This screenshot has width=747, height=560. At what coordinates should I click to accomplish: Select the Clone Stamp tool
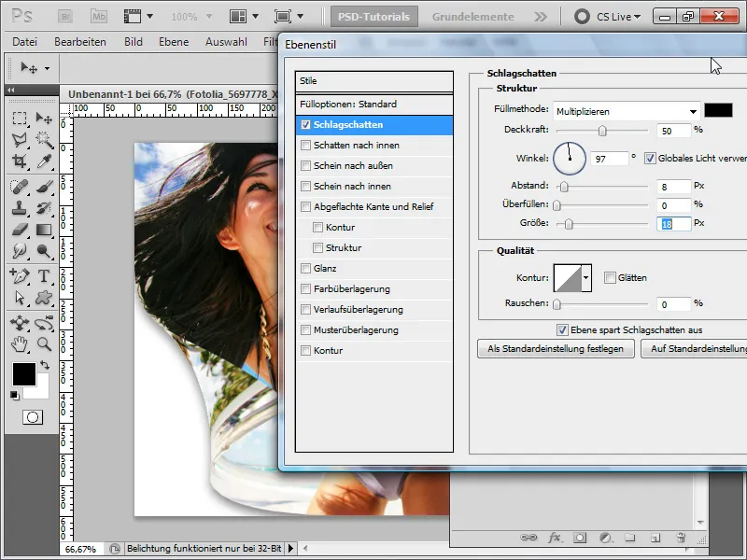pos(20,208)
